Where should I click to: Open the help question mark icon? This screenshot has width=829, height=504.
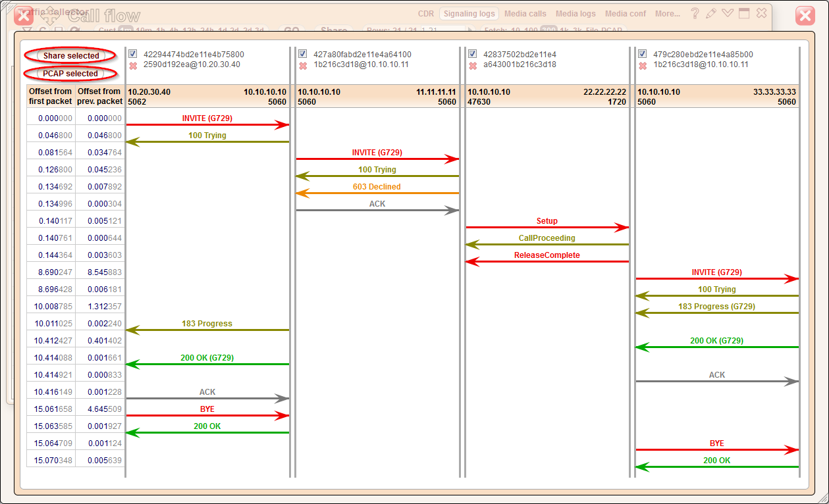[x=695, y=13]
